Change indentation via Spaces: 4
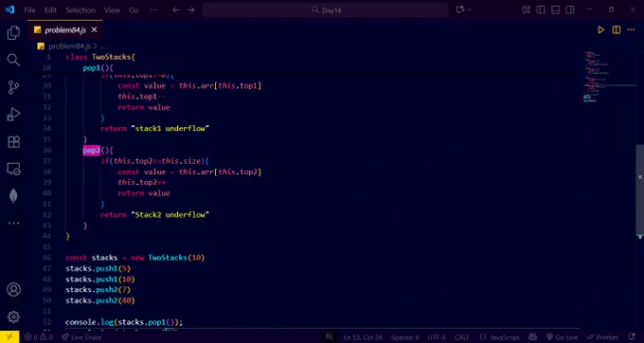Viewport: 644px width, 343px height. 405,337
